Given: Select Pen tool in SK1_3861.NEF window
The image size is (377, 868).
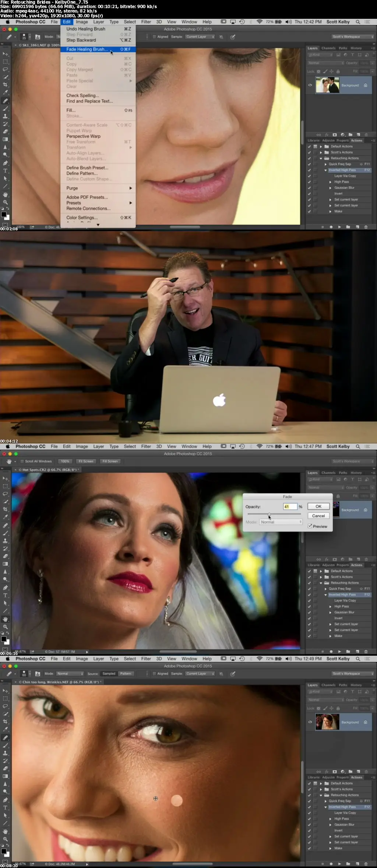Looking at the screenshot, I should [6, 163].
